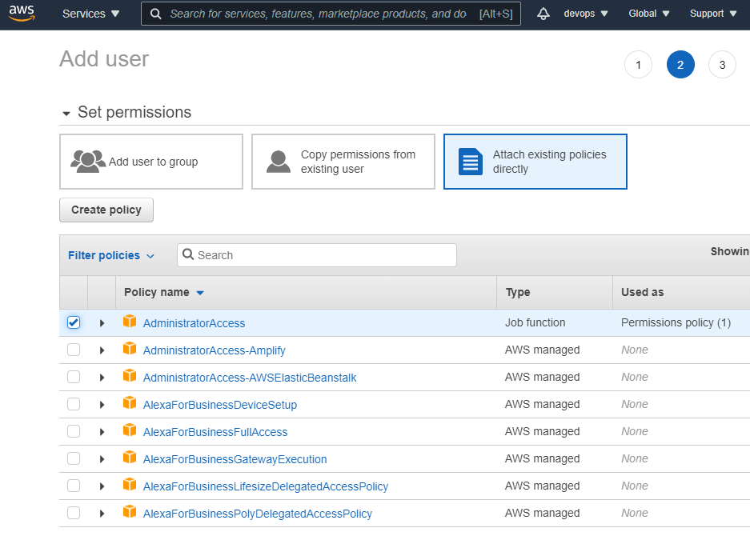The image size is (750, 560).
Task: Click the Create policy button
Action: (x=106, y=210)
